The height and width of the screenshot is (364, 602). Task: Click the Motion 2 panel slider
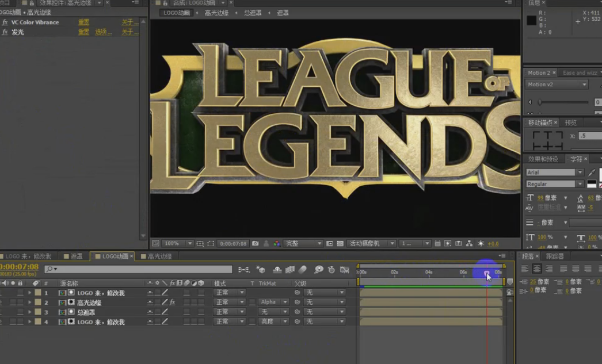563,102
